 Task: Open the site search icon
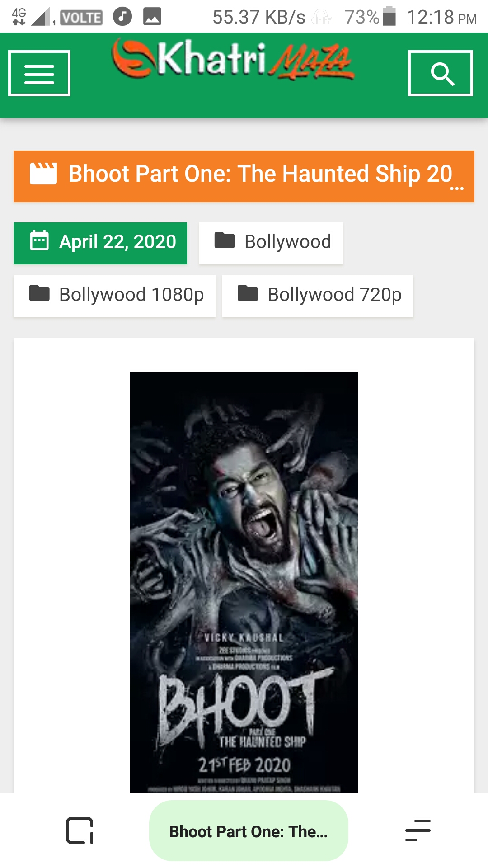point(441,73)
